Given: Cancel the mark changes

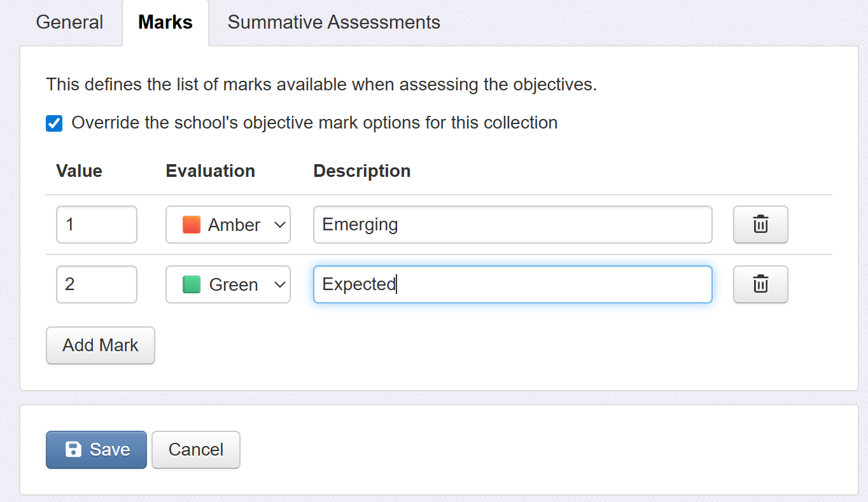Looking at the screenshot, I should click(x=196, y=450).
